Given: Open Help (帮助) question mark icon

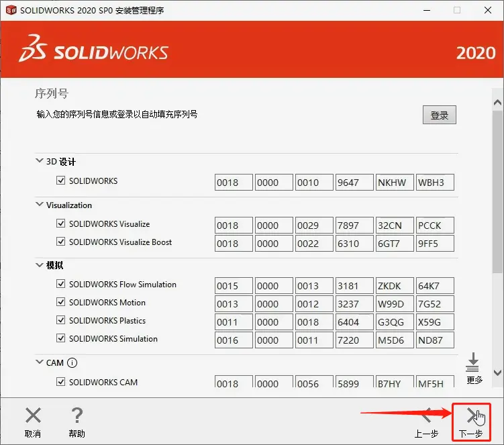Looking at the screenshot, I should (77, 415).
